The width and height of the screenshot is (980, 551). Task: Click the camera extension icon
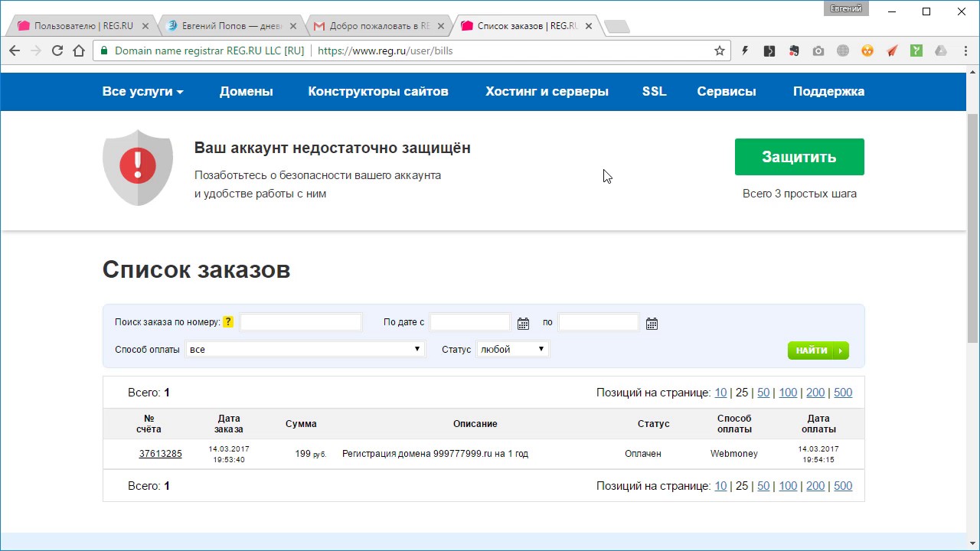818,51
